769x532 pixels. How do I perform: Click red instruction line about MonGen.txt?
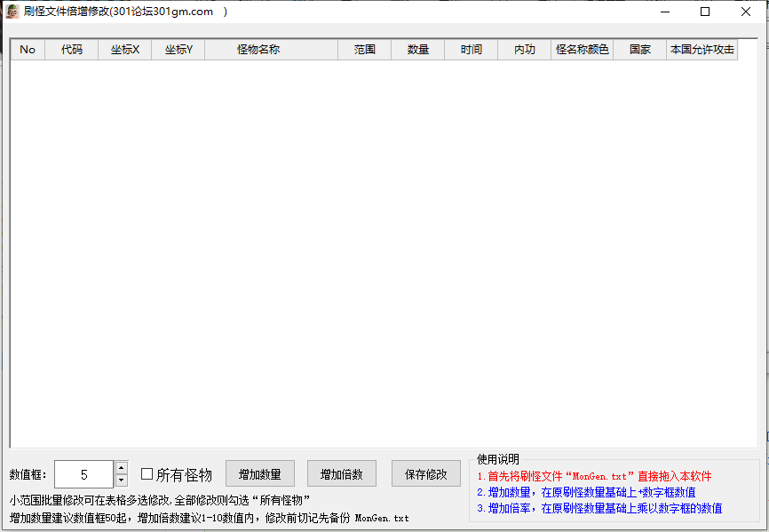point(594,476)
